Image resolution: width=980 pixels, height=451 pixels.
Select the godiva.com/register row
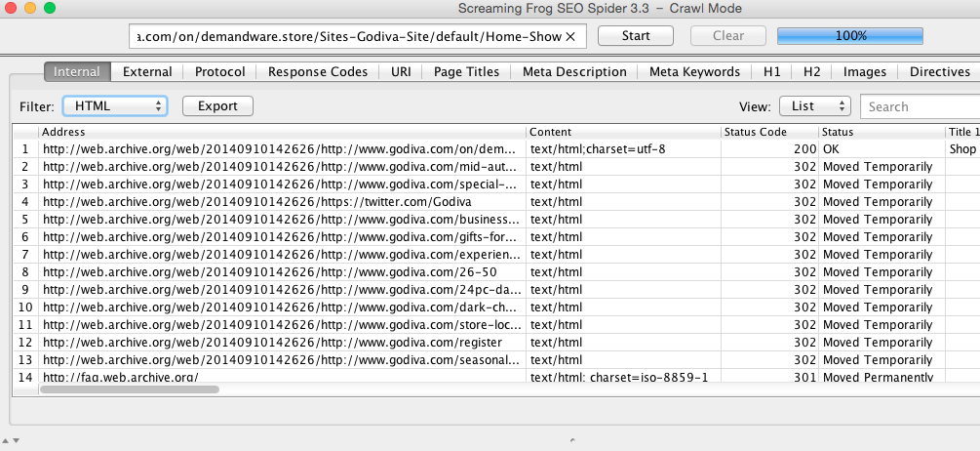pos(283,343)
